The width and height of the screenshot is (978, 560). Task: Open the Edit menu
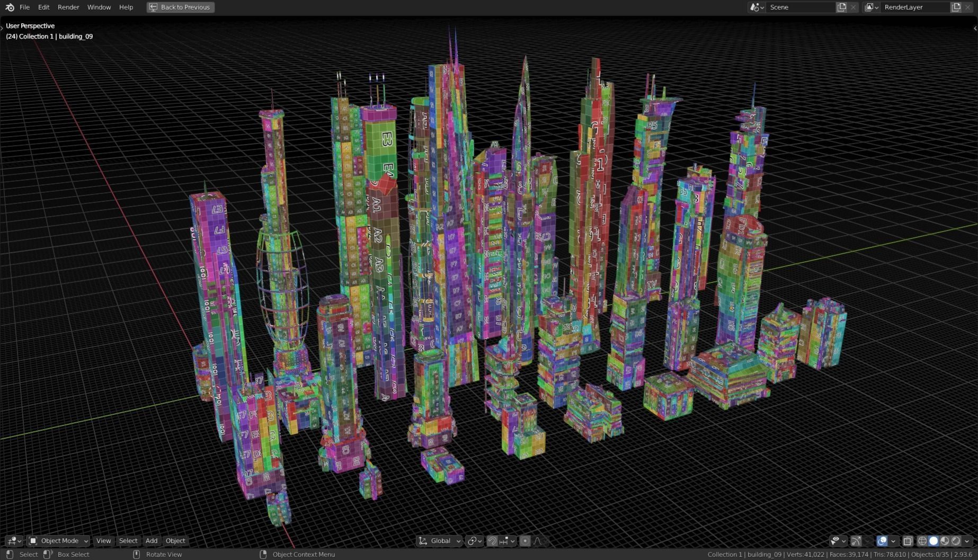(x=43, y=7)
